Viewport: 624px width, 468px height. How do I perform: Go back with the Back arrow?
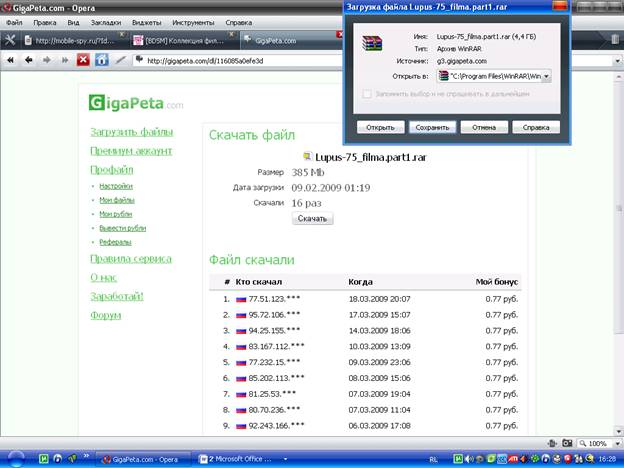tap(28, 60)
